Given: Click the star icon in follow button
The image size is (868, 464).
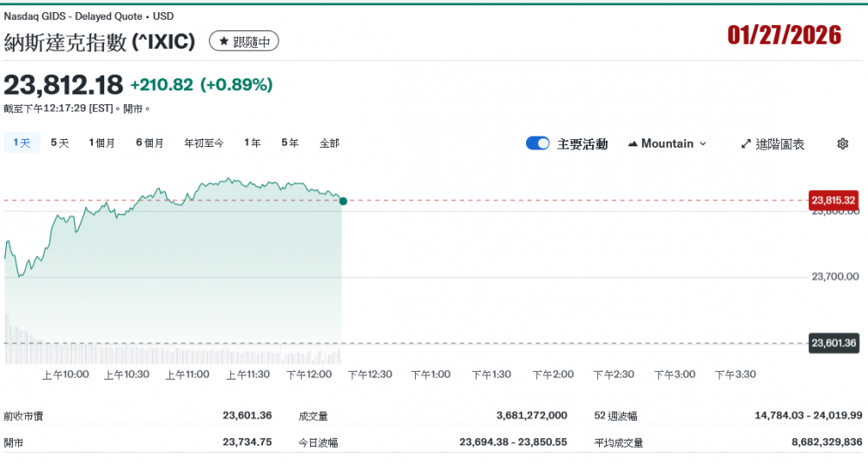Looking at the screenshot, I should (x=224, y=42).
